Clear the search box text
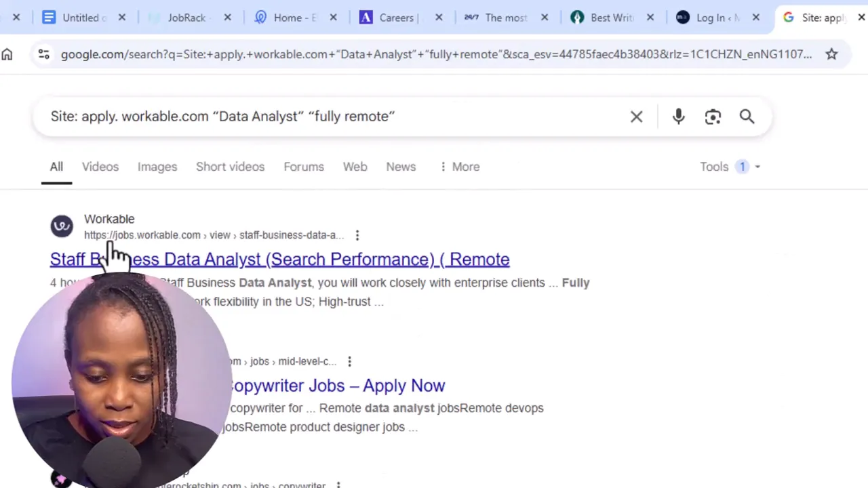The height and width of the screenshot is (488, 868). (x=636, y=117)
